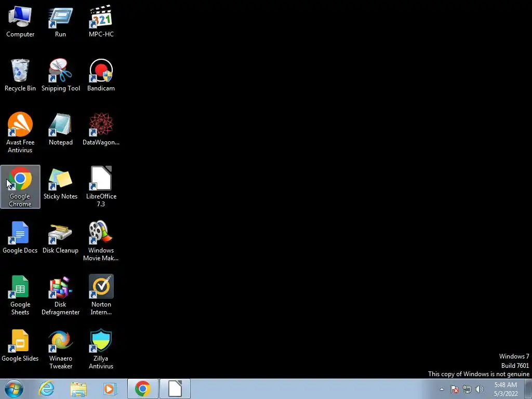Screen dimensions: 532x399
Task: Select the LibreOffice 7.3 shortcut
Action: pyautogui.click(x=101, y=187)
